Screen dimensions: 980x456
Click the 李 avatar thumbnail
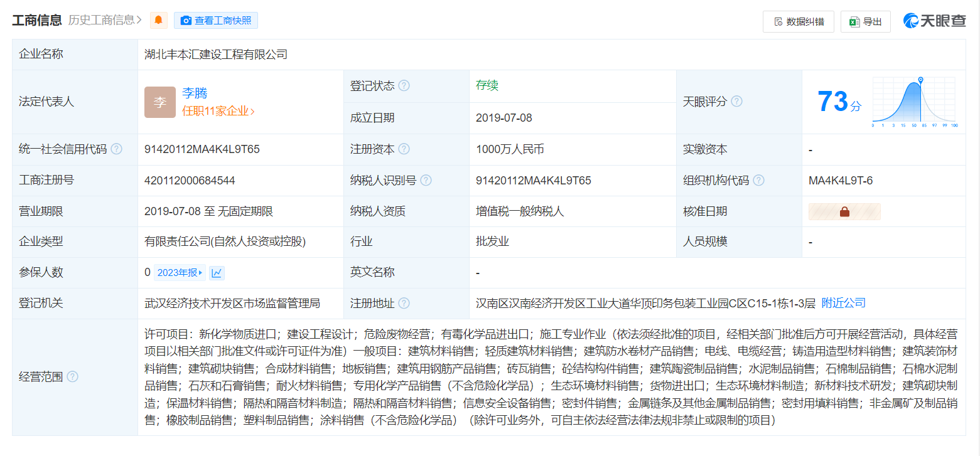coord(160,102)
